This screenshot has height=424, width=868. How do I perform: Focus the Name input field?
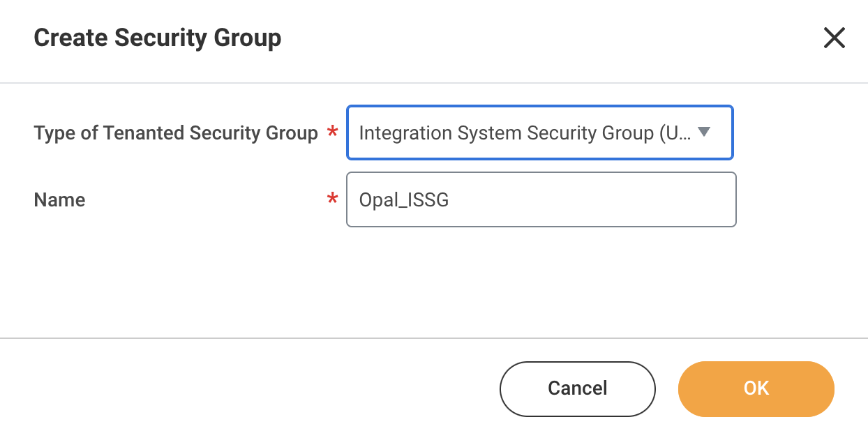click(x=541, y=199)
